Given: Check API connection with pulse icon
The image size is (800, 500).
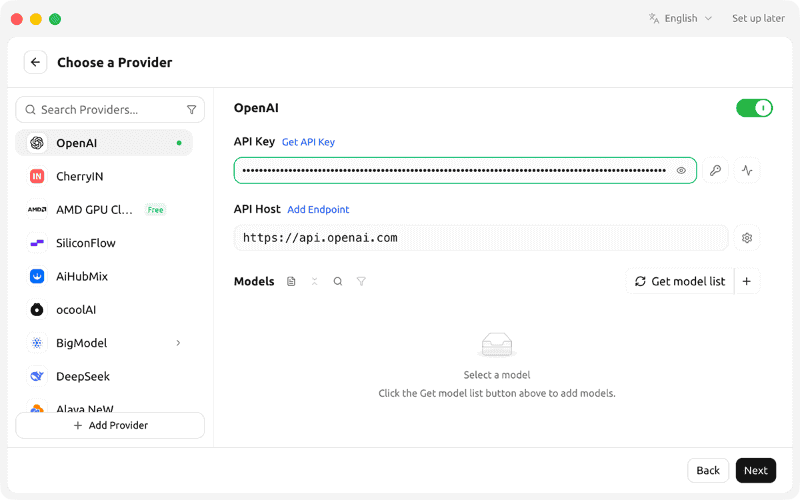Looking at the screenshot, I should 747,170.
